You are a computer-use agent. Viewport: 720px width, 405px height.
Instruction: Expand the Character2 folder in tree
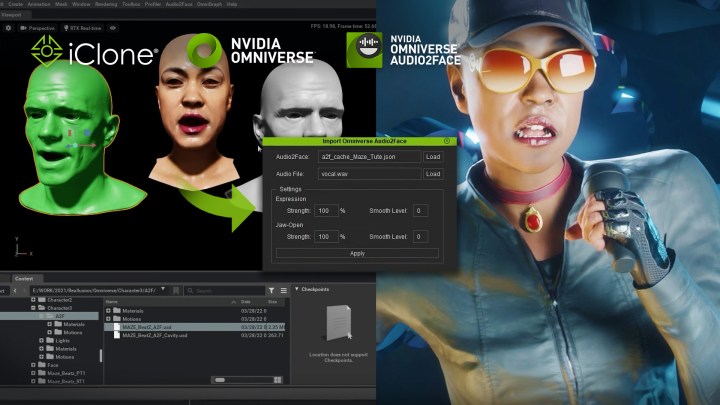tap(33, 300)
